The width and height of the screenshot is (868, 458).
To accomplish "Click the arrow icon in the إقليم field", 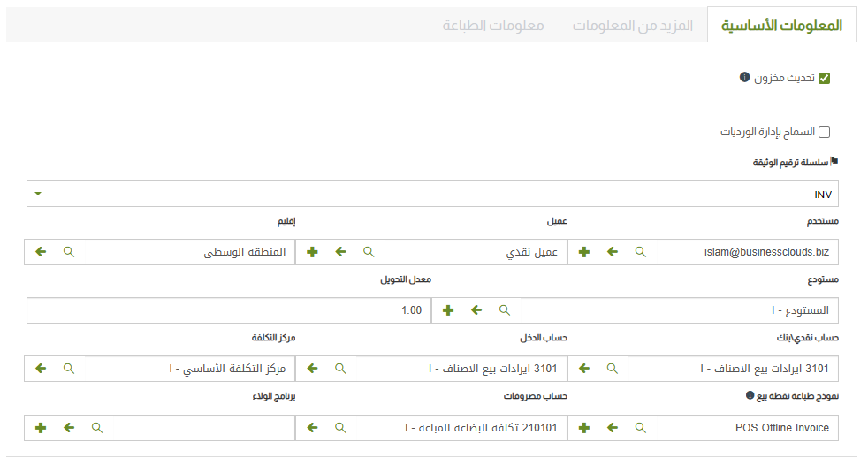I will 41,252.
